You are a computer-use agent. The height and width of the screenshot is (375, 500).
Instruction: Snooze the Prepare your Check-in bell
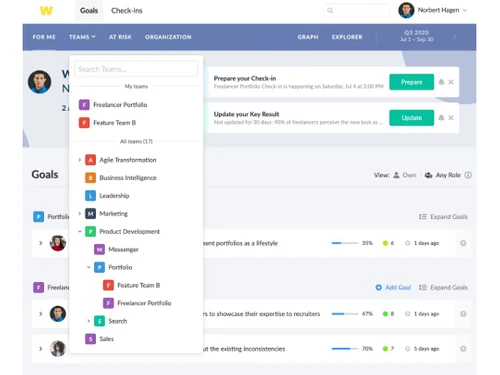coord(441,82)
